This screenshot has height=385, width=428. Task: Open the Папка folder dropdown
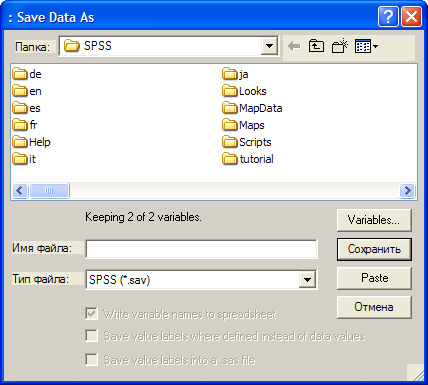(269, 46)
